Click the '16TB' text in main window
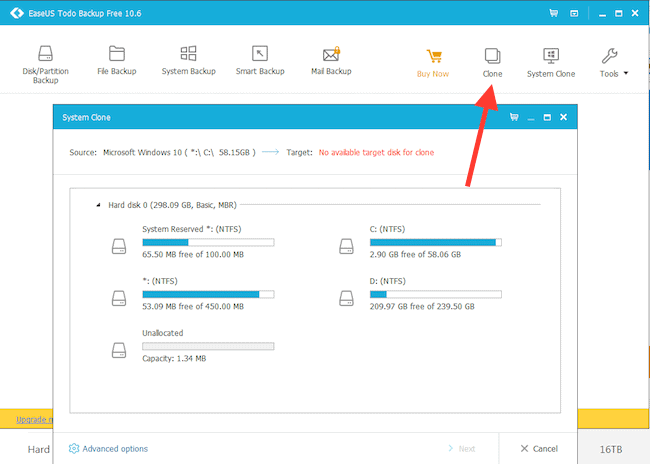The width and height of the screenshot is (650, 464). 611,449
